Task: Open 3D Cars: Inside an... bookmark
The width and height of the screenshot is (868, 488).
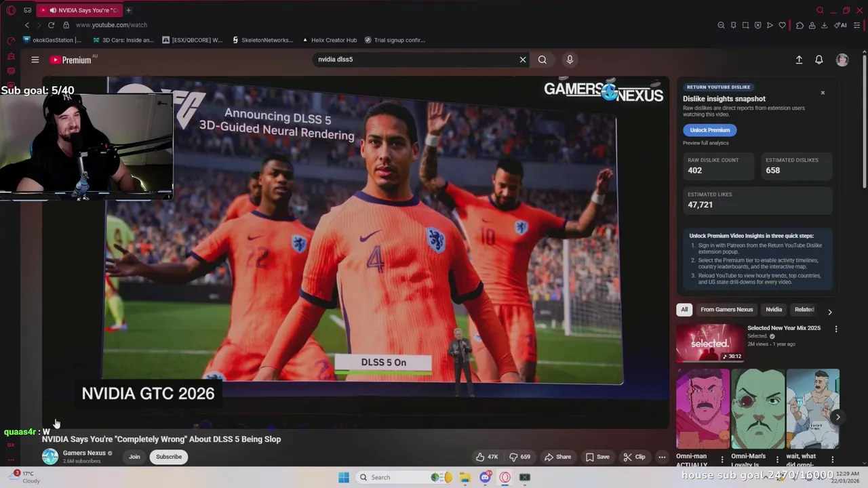Action: click(123, 40)
